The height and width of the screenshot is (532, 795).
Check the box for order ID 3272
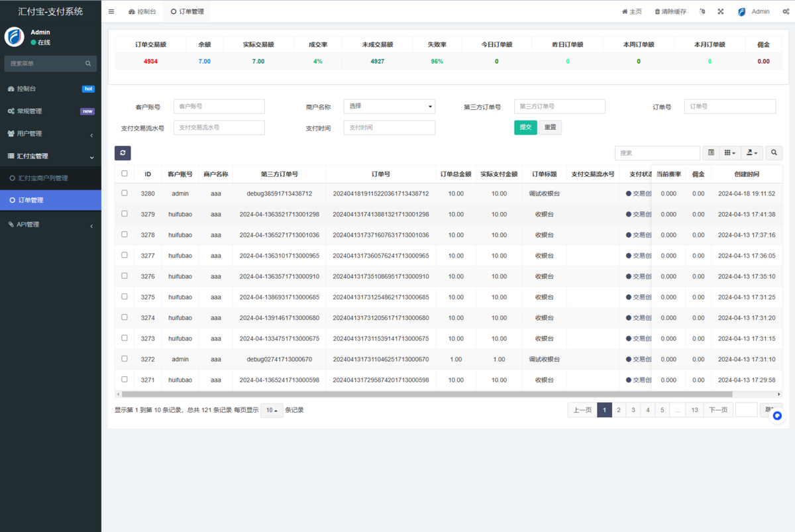(x=124, y=358)
